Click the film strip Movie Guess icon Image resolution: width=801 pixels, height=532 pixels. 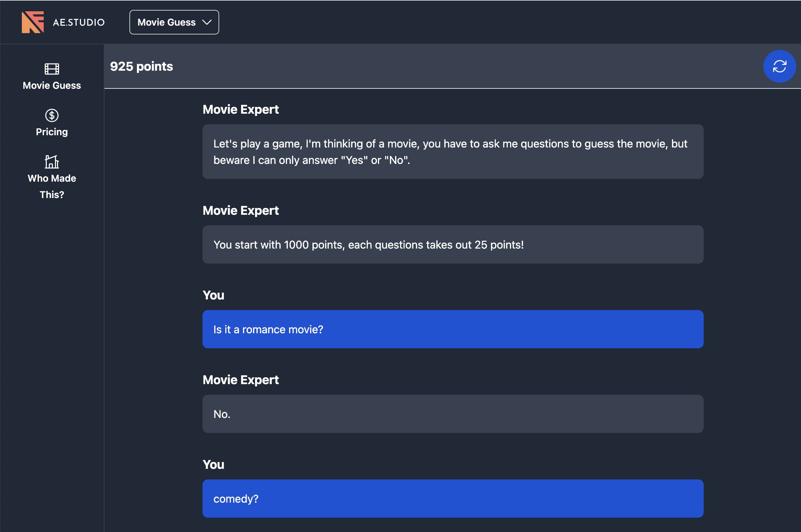pos(52,69)
